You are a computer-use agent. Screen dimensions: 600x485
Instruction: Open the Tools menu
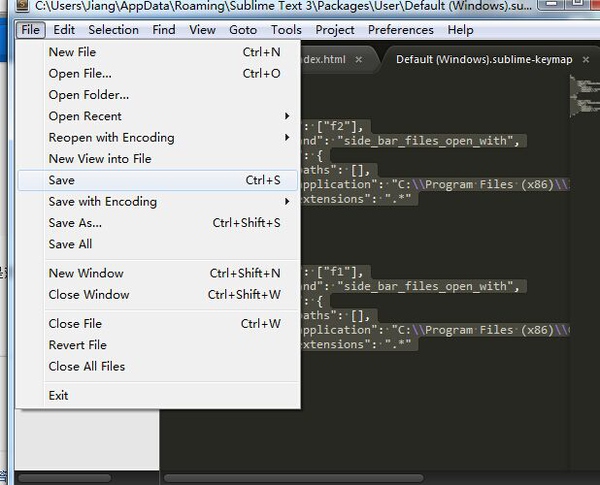click(x=286, y=30)
